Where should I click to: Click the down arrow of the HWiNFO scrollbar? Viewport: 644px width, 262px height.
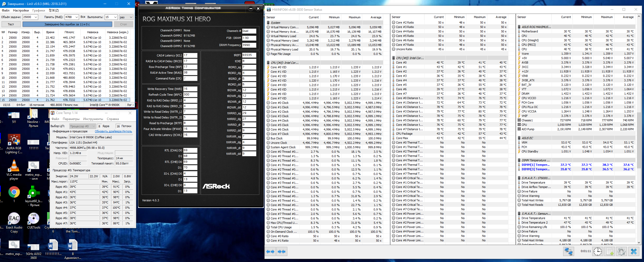point(639,242)
